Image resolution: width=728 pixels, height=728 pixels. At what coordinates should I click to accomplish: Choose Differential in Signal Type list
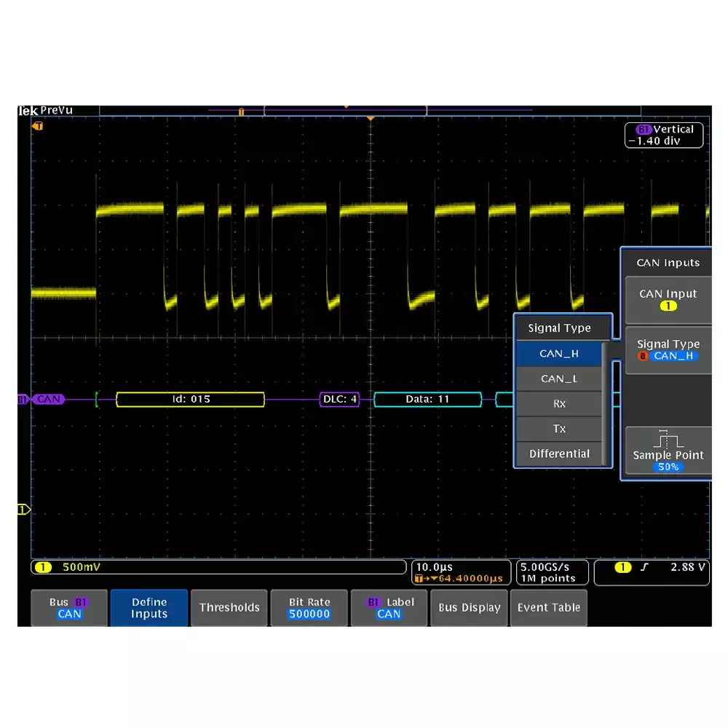(559, 454)
